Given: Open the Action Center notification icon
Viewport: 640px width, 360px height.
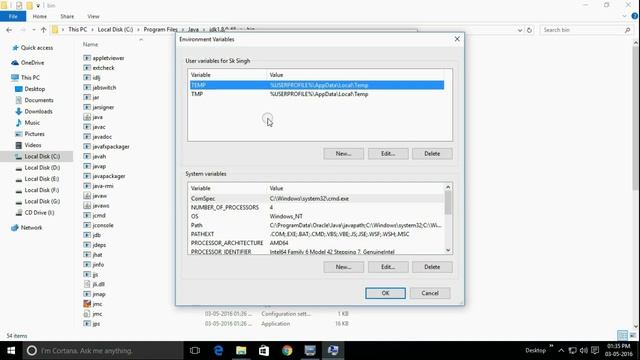Looking at the screenshot, I should 595,351.
